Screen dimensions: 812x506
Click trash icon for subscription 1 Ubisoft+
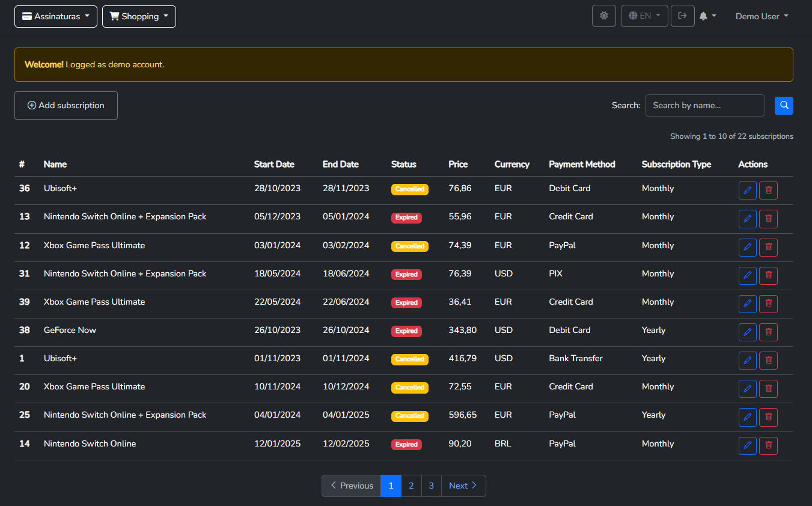tap(768, 361)
